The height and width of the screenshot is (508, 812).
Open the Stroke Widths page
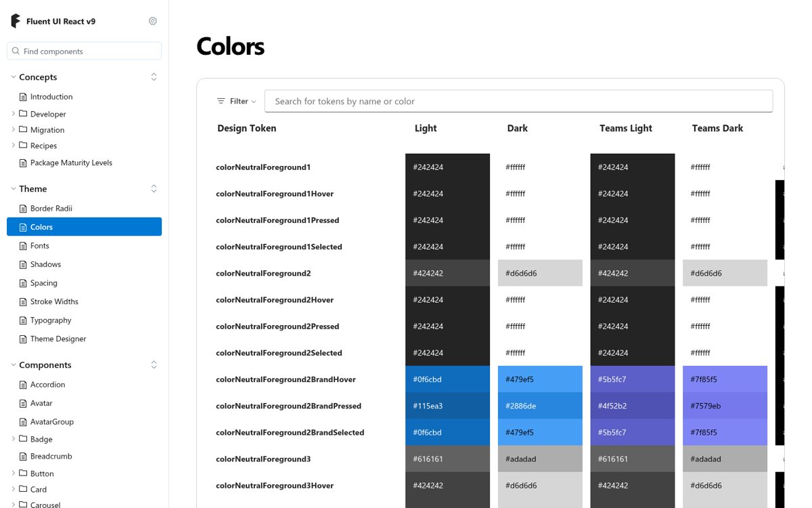coord(54,301)
